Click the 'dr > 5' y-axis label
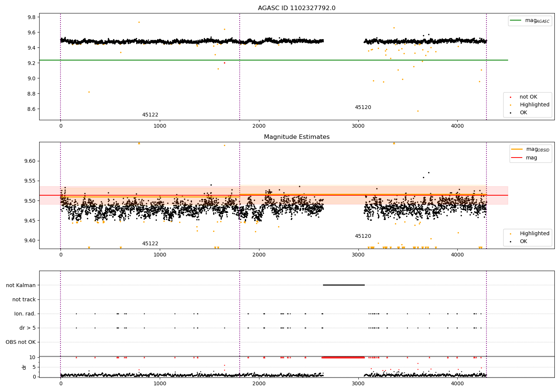 [28, 328]
